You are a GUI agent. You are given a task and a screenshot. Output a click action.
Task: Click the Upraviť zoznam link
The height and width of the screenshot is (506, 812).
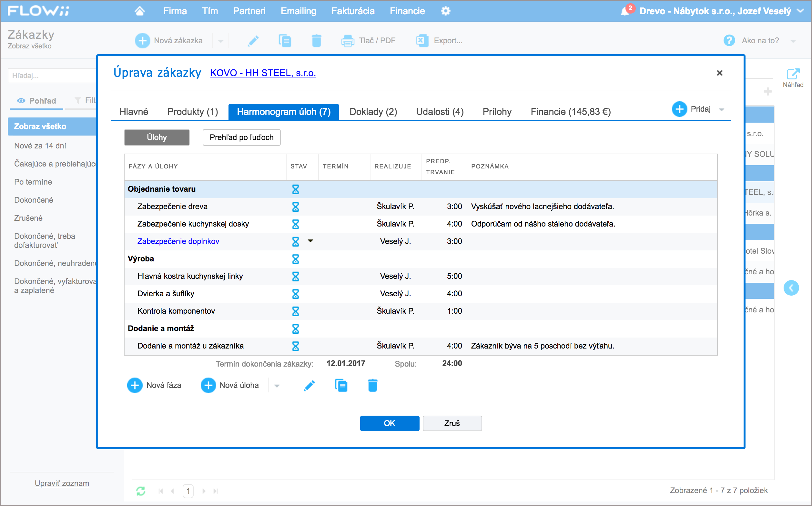[x=62, y=483]
